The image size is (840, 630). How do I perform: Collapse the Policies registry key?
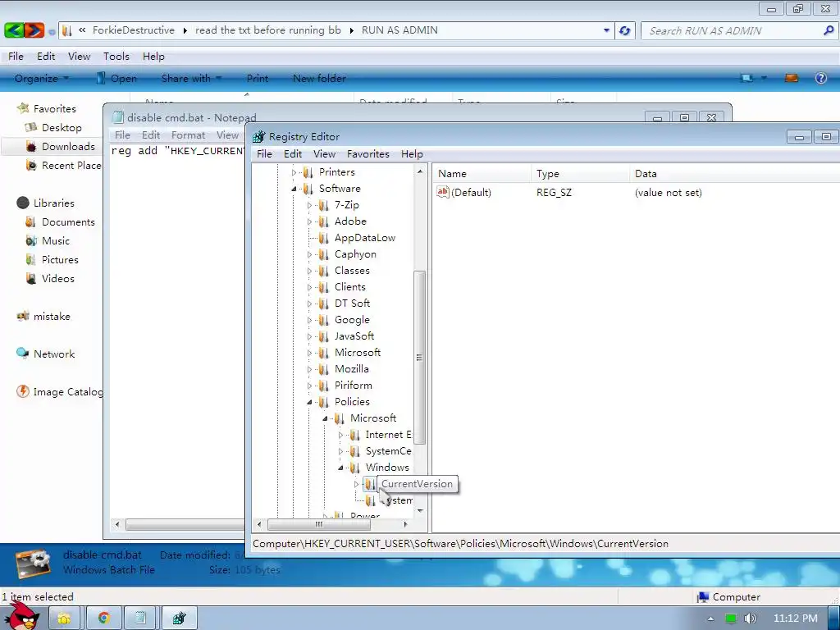pos(309,402)
